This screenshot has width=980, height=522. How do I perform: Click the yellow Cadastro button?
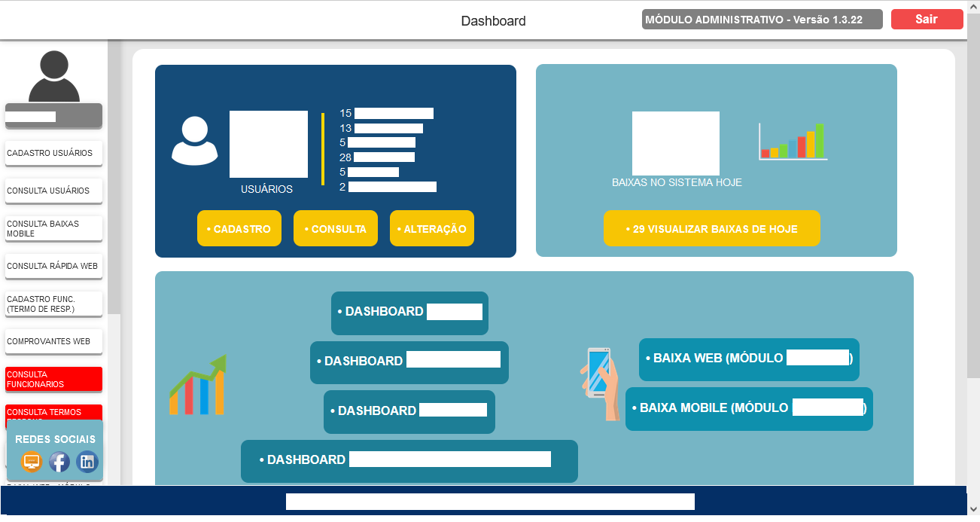(x=239, y=227)
